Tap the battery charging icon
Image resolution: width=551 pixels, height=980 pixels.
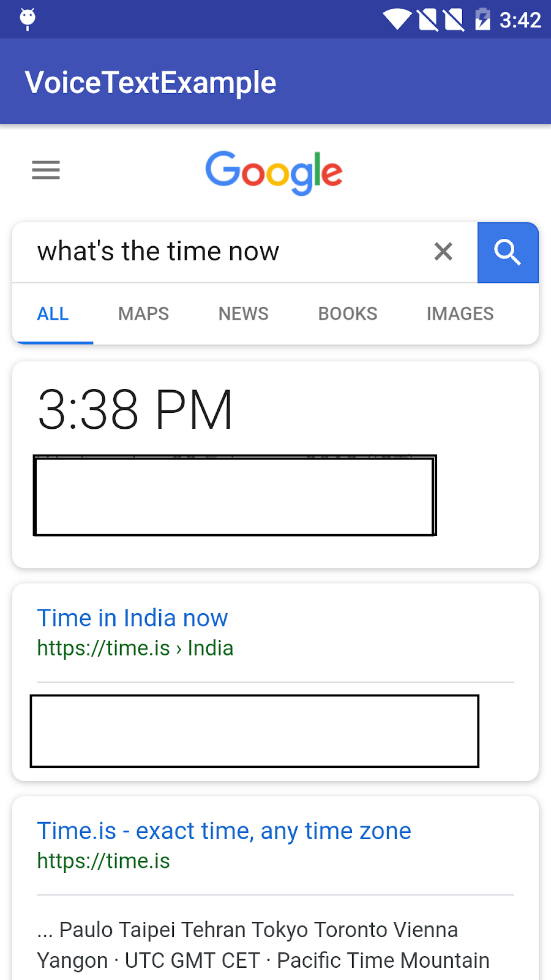[x=482, y=20]
